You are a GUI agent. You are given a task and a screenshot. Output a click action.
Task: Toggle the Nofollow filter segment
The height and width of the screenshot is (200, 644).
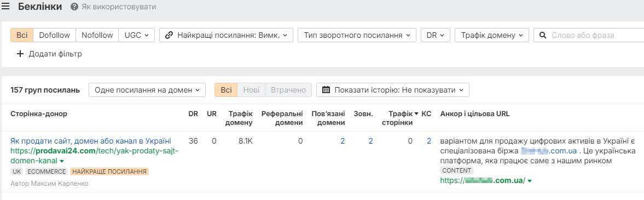coord(97,35)
